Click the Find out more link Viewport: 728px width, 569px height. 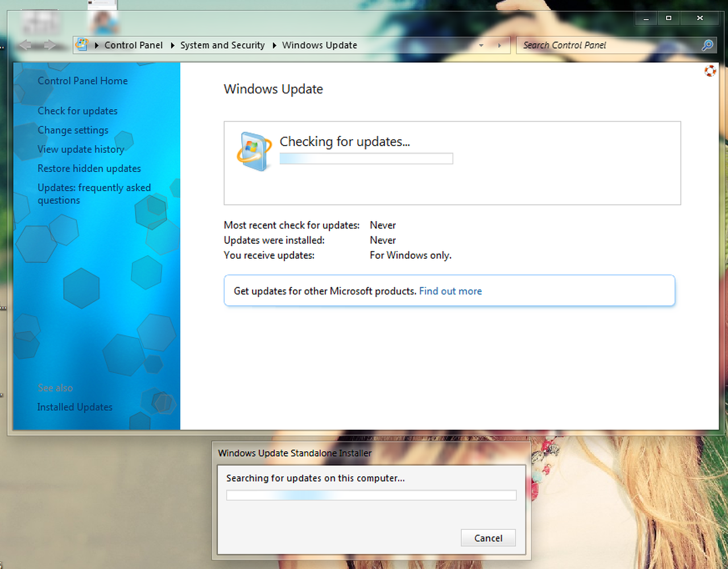(450, 291)
